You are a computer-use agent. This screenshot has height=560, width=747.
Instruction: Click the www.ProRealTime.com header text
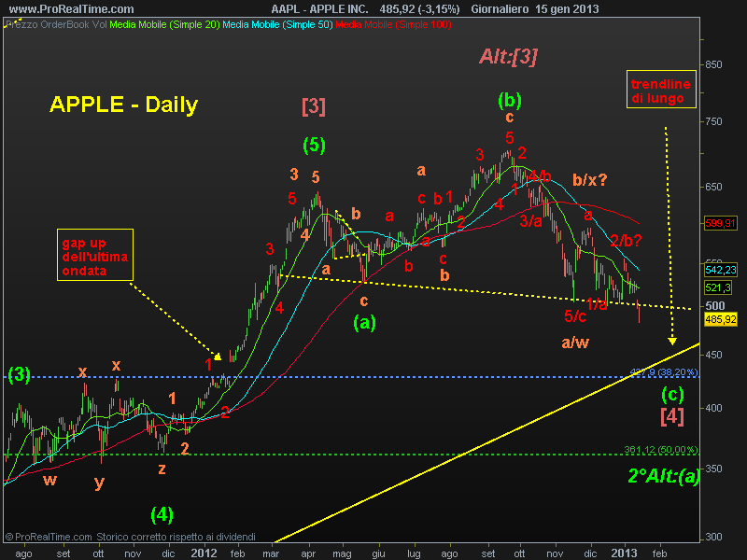tap(72, 9)
